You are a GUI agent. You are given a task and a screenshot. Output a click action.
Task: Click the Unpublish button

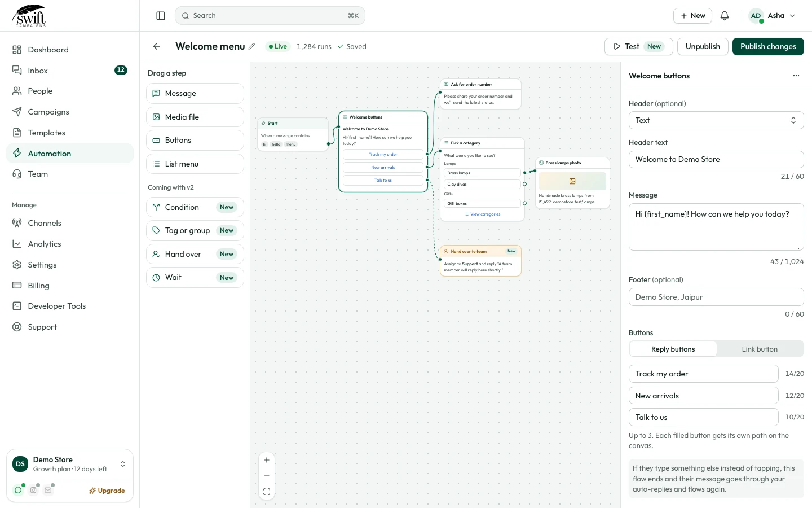(703, 46)
